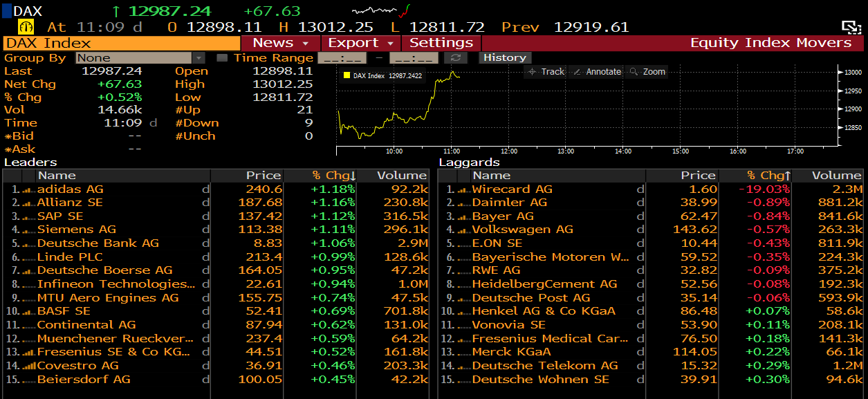Image resolution: width=868 pixels, height=399 pixels.
Task: Open the mini chart icon for adidas AG
Action: [28, 189]
